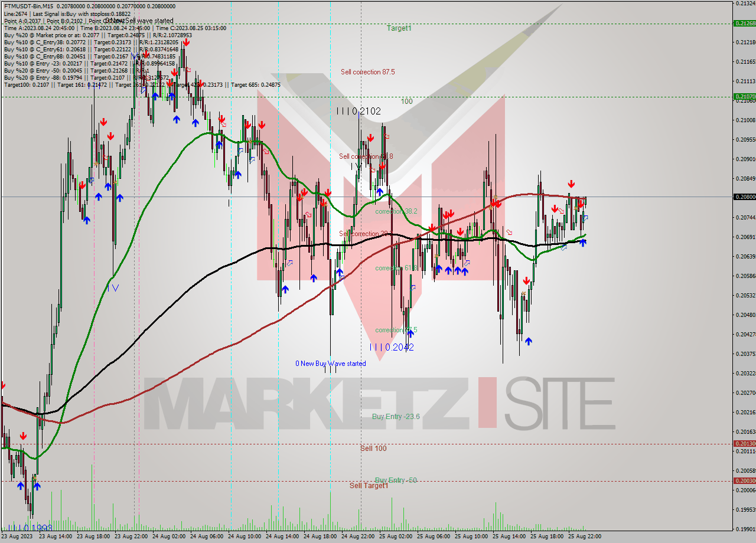The height and width of the screenshot is (543, 756).
Task: Click '24 Aug 10:00' on time axis
Action: [245, 537]
